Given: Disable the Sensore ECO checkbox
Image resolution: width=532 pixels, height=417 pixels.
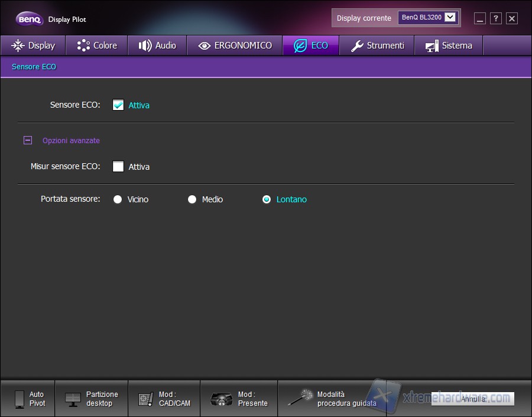Looking at the screenshot, I should 118,105.
